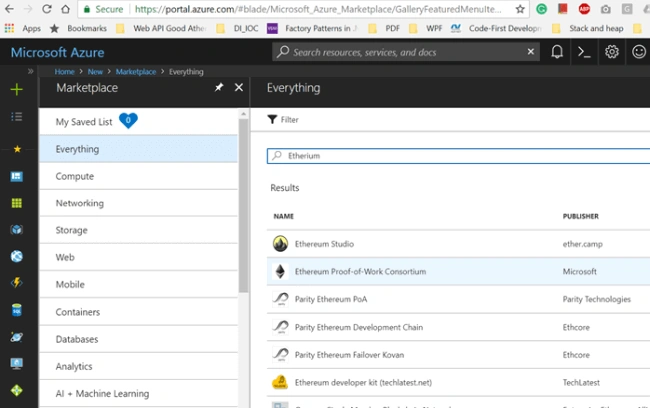Open Ethereum Proof-of-Work Consortium result

[458, 271]
